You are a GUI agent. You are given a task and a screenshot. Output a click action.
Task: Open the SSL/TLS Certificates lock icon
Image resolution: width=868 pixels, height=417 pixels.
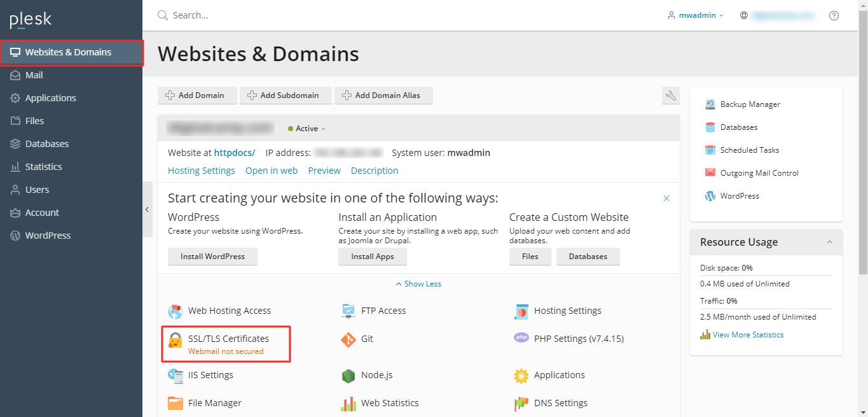(176, 340)
